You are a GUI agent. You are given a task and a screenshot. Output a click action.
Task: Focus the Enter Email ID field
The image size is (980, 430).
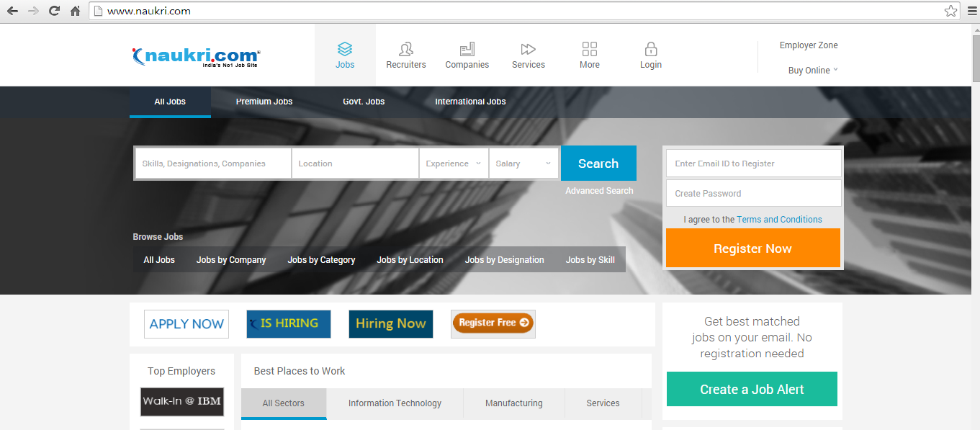(x=753, y=164)
